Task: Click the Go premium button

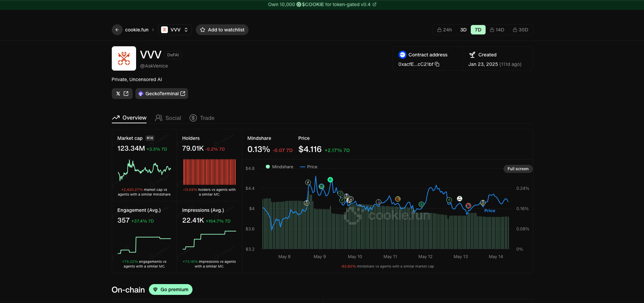Action: click(171, 289)
